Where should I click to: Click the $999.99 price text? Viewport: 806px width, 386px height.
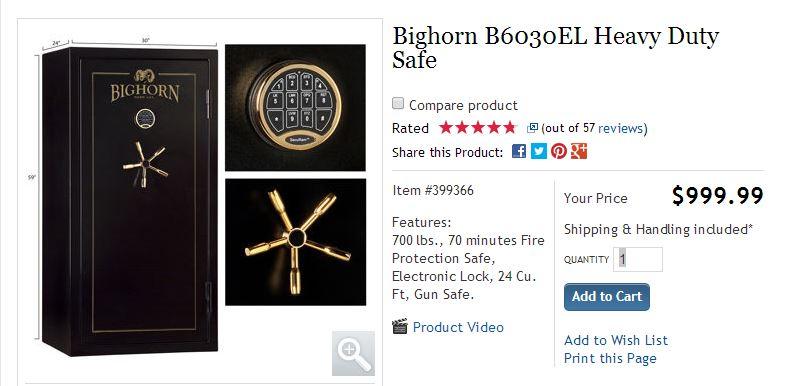coord(718,196)
